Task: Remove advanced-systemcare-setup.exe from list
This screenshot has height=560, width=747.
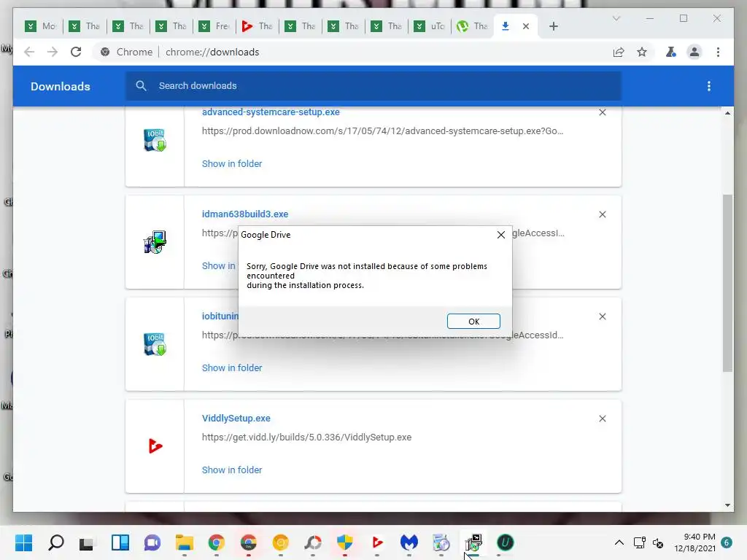Action: [x=602, y=112]
